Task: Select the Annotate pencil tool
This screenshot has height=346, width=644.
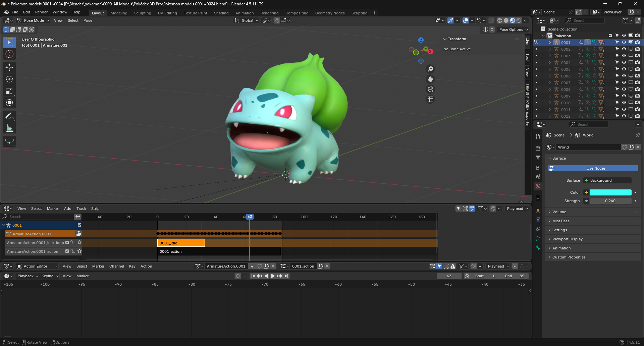Action: pos(9,116)
